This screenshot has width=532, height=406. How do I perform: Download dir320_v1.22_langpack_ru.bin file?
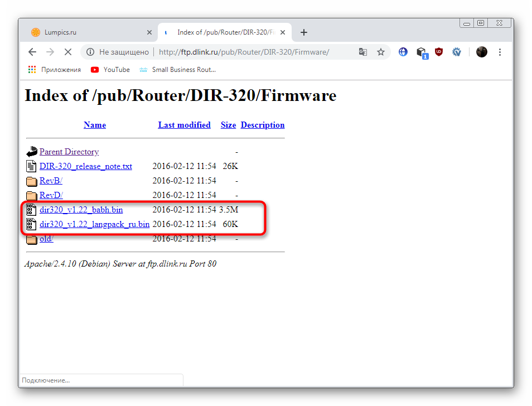tap(94, 224)
